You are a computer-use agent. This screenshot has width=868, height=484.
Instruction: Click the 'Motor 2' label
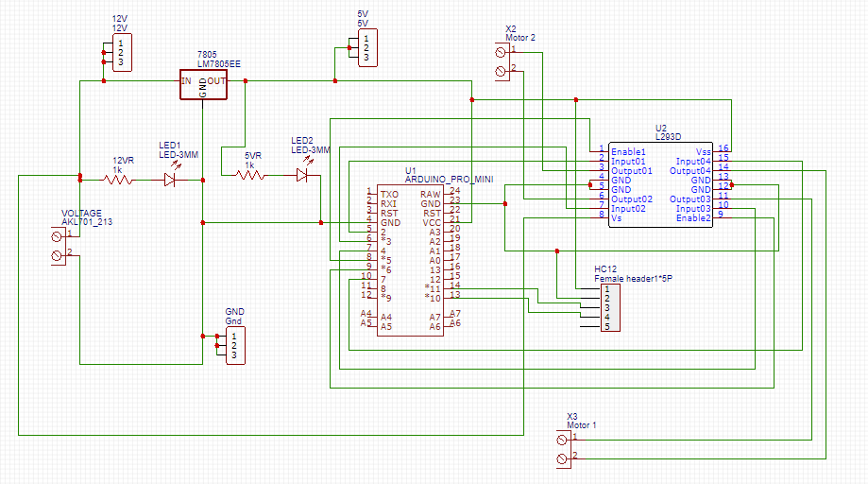tap(520, 38)
